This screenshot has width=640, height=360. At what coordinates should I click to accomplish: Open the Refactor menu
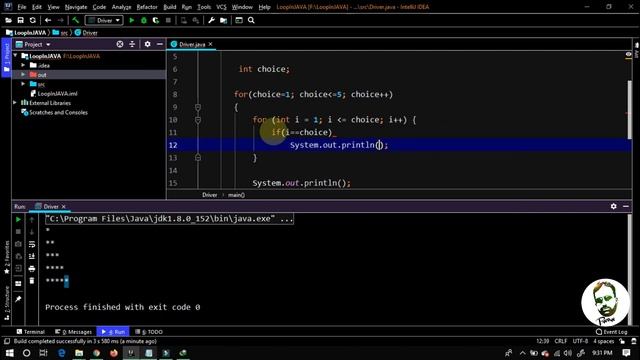pos(147,7)
